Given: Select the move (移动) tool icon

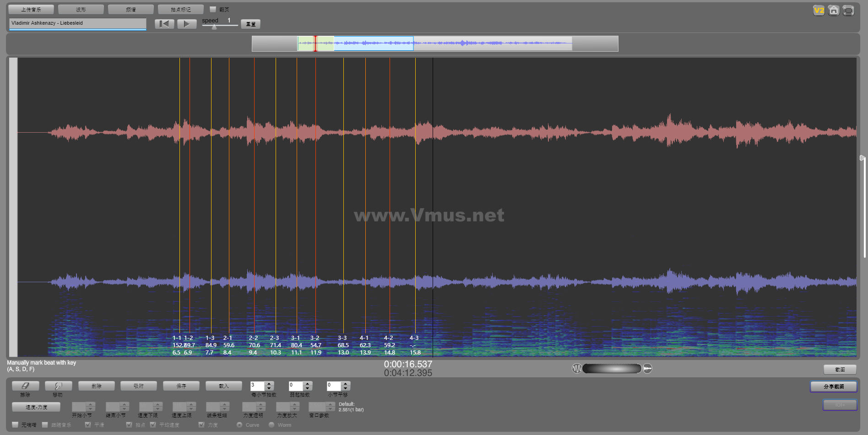Looking at the screenshot, I should click(x=58, y=386).
